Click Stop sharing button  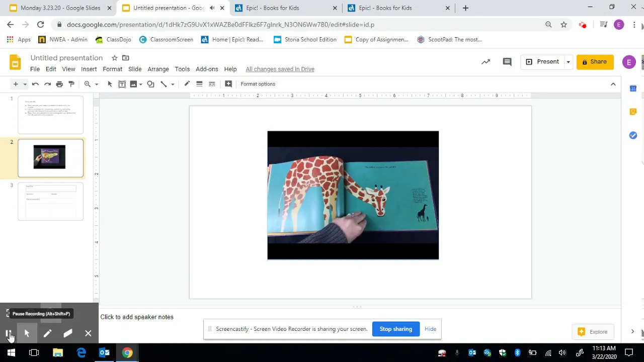coord(395,329)
